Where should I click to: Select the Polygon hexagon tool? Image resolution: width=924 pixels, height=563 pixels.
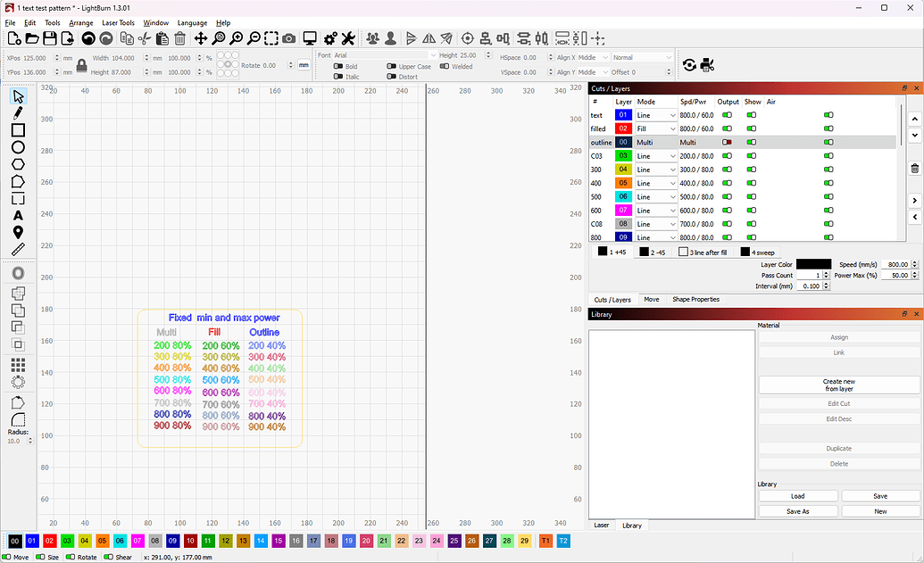point(18,164)
